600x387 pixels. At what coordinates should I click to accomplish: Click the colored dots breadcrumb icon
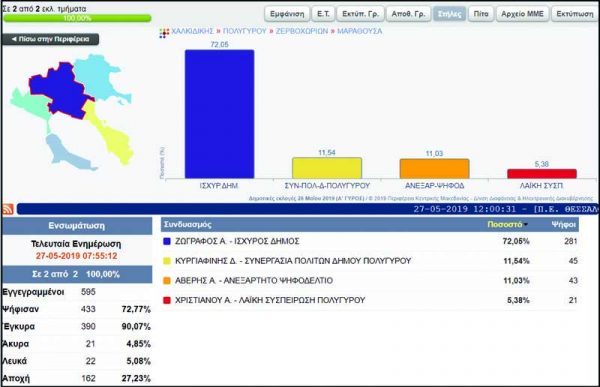click(164, 33)
